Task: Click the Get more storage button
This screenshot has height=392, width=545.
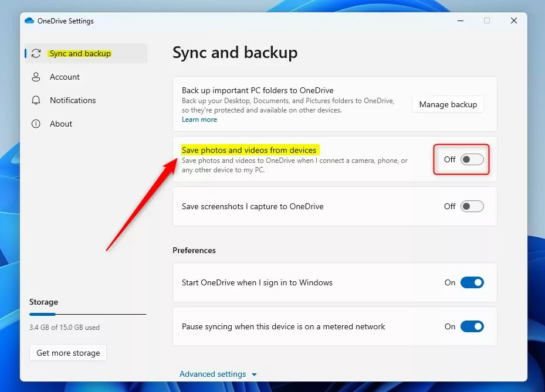Action: point(68,353)
